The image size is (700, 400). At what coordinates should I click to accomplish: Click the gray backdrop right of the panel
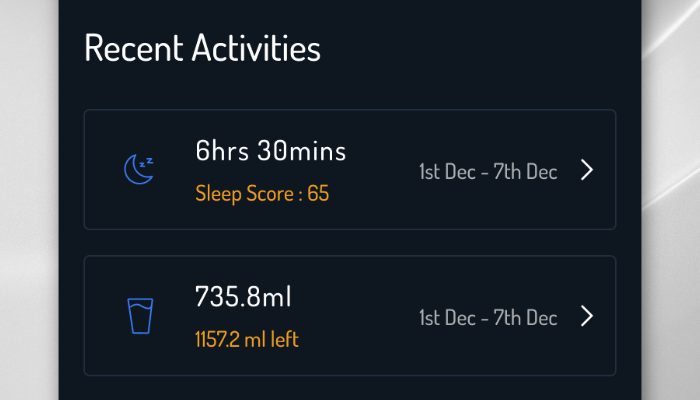point(670,200)
